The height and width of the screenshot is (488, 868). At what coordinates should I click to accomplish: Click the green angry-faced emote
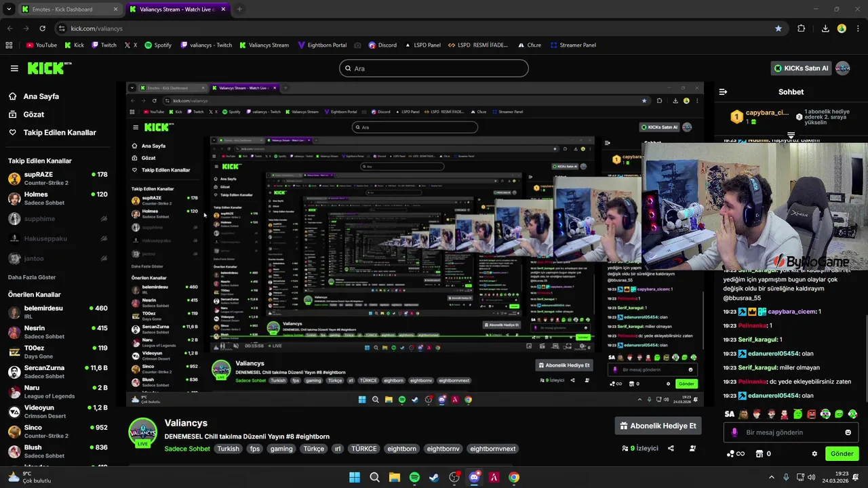click(798, 414)
